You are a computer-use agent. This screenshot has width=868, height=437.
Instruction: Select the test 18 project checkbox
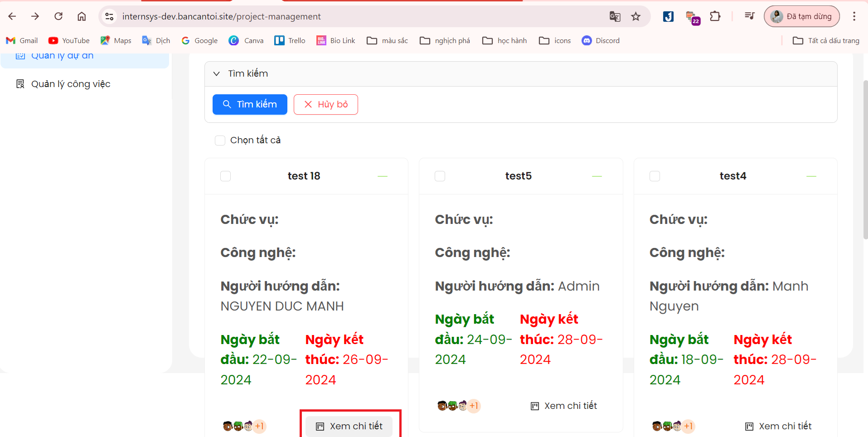coord(225,176)
